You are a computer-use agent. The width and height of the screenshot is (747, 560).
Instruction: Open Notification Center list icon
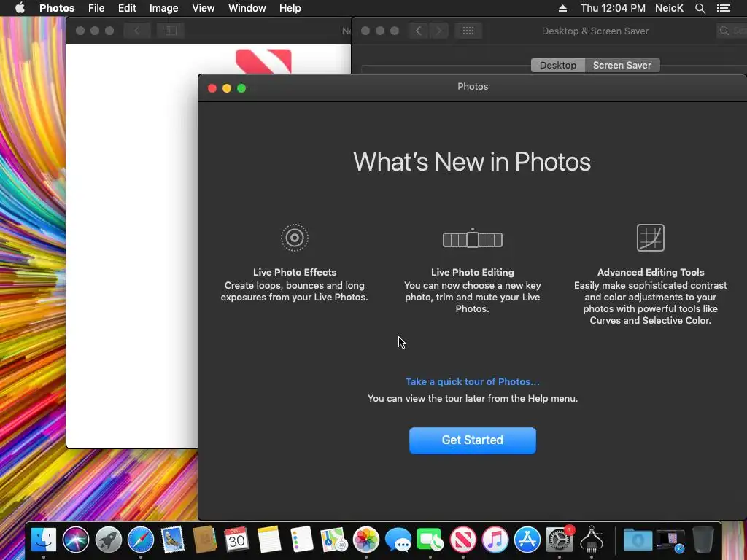coord(724,8)
